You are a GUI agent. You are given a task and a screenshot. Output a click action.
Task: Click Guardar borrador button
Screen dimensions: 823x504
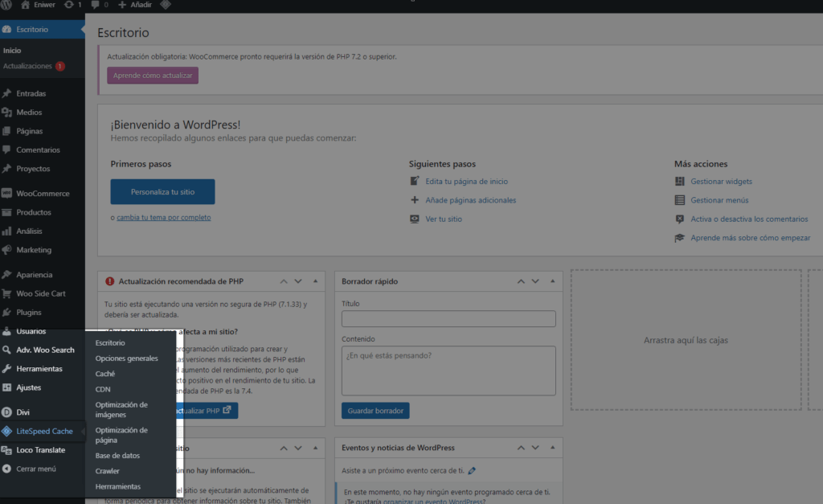point(375,411)
